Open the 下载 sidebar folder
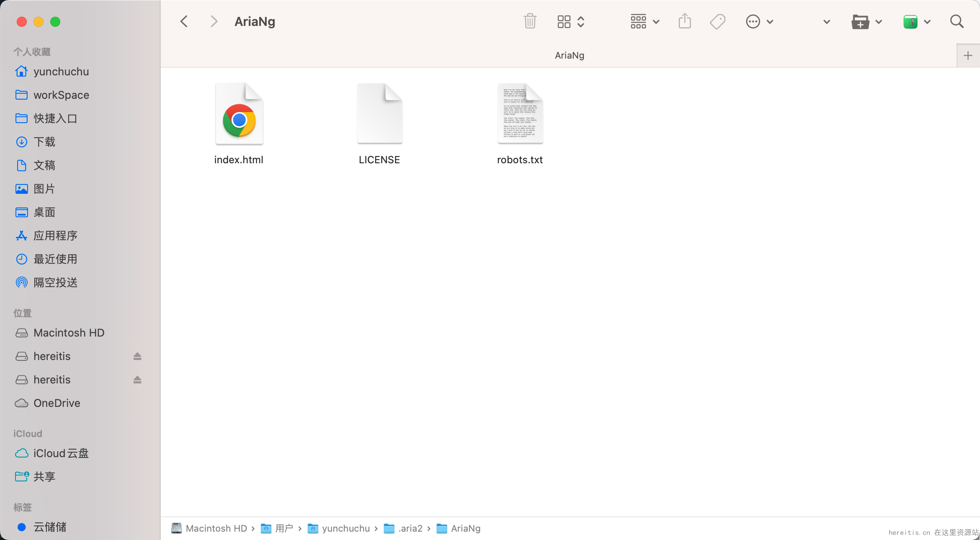The height and width of the screenshot is (540, 980). point(44,142)
